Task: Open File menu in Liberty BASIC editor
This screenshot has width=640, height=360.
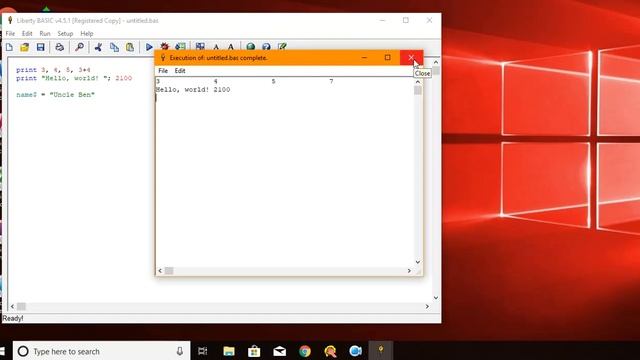Action: 10,33
